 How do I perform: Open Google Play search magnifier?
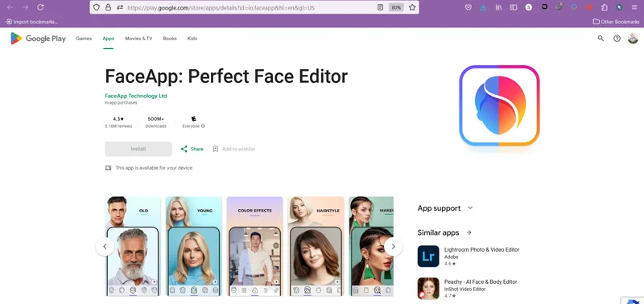601,39
